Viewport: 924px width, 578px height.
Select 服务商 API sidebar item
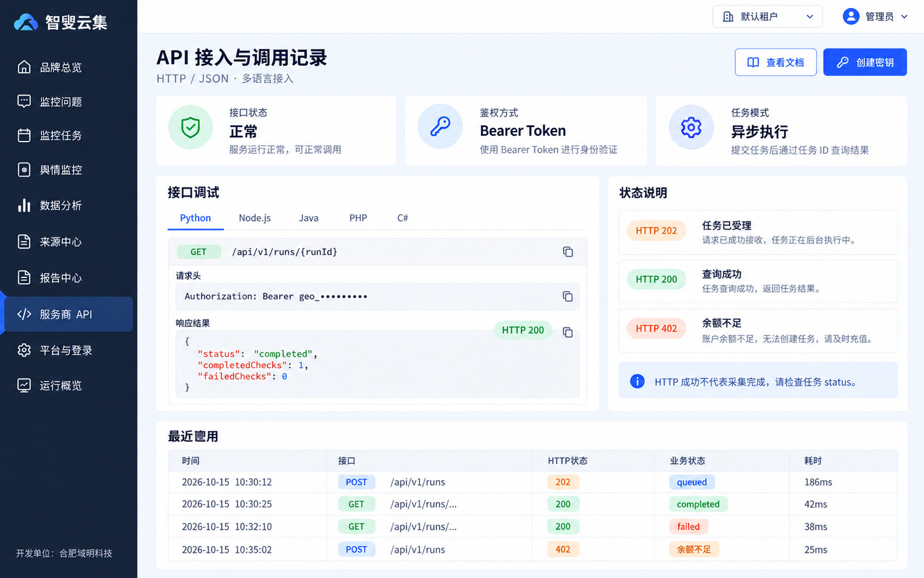point(68,314)
